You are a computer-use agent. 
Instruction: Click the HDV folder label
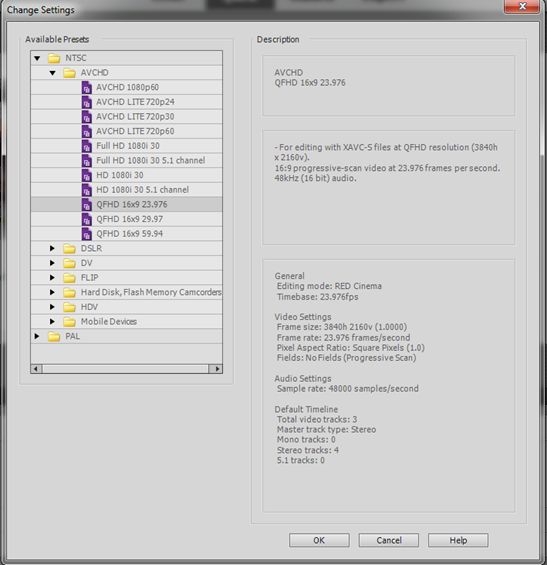pyautogui.click(x=89, y=307)
